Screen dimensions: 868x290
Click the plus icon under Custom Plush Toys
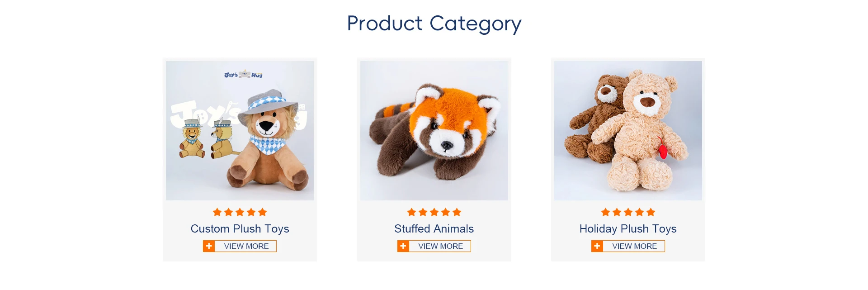pyautogui.click(x=209, y=246)
